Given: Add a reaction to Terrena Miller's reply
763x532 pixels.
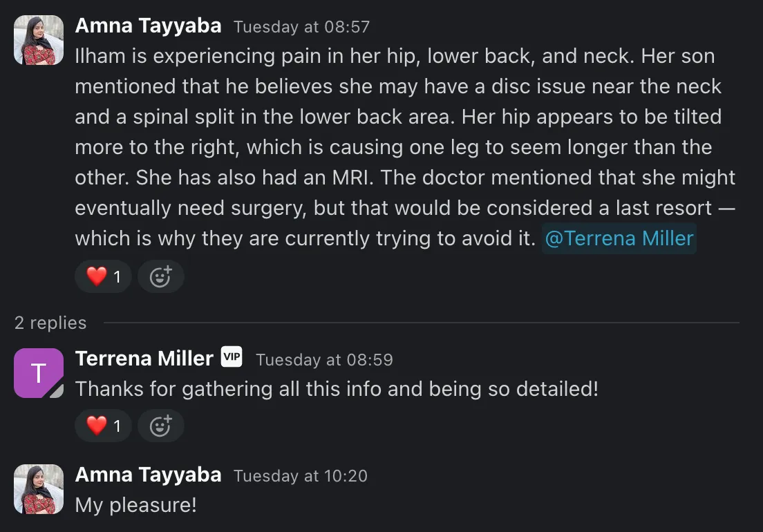Looking at the screenshot, I should point(160,426).
